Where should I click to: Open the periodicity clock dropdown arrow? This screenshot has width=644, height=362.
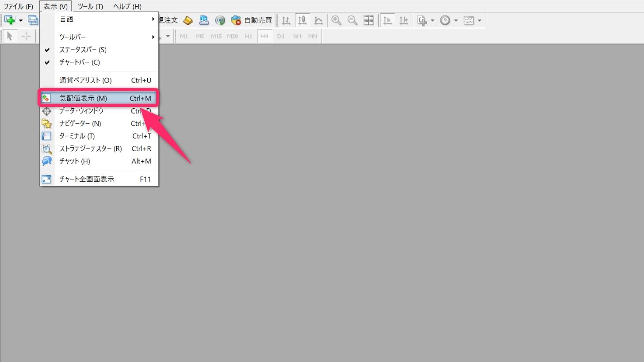456,20
